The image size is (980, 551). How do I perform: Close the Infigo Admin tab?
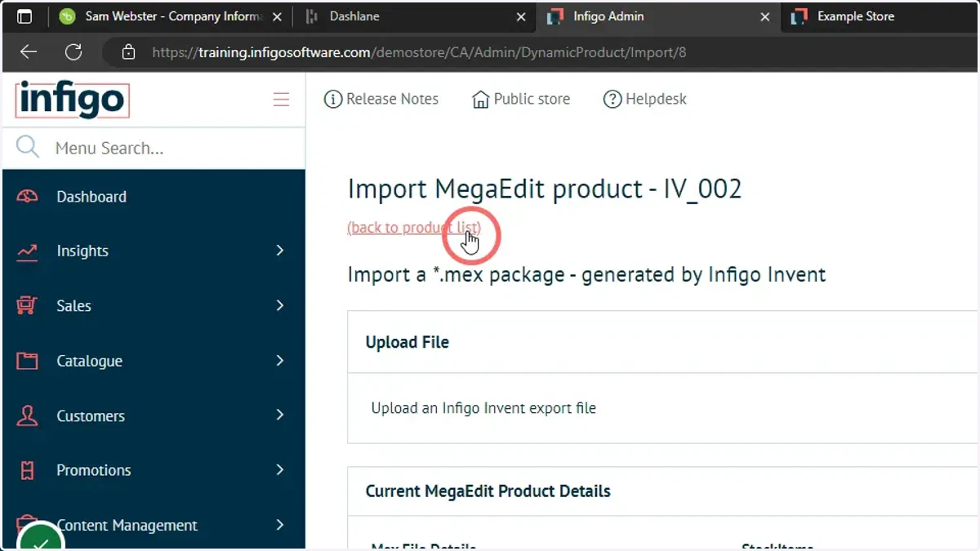pos(765,16)
